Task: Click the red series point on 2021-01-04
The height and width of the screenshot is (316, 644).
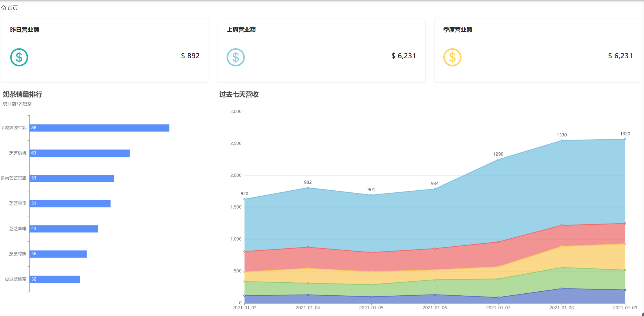Action: click(x=308, y=247)
